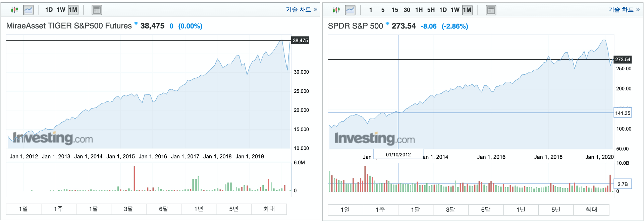644x223 pixels.
Task: Click the 273.54 price label on SPDR chart
Action: 623,60
